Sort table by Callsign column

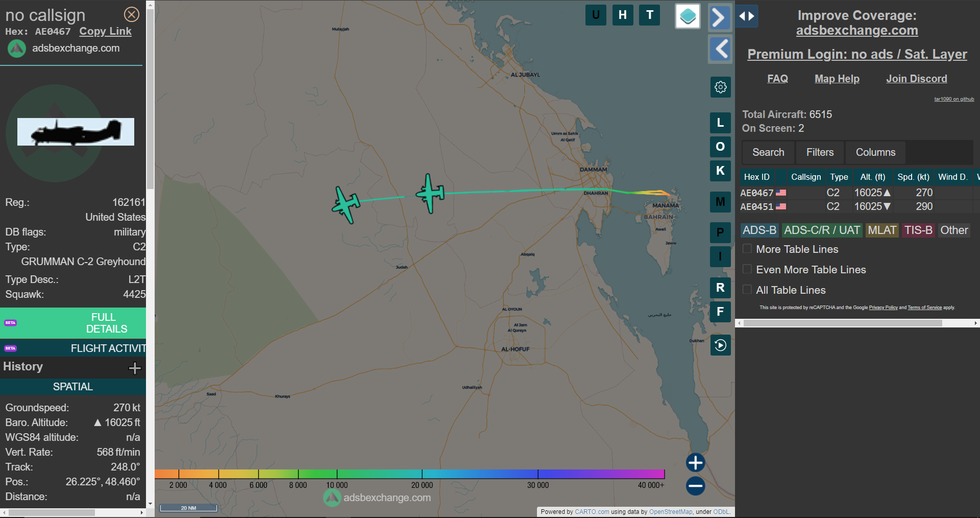[806, 177]
